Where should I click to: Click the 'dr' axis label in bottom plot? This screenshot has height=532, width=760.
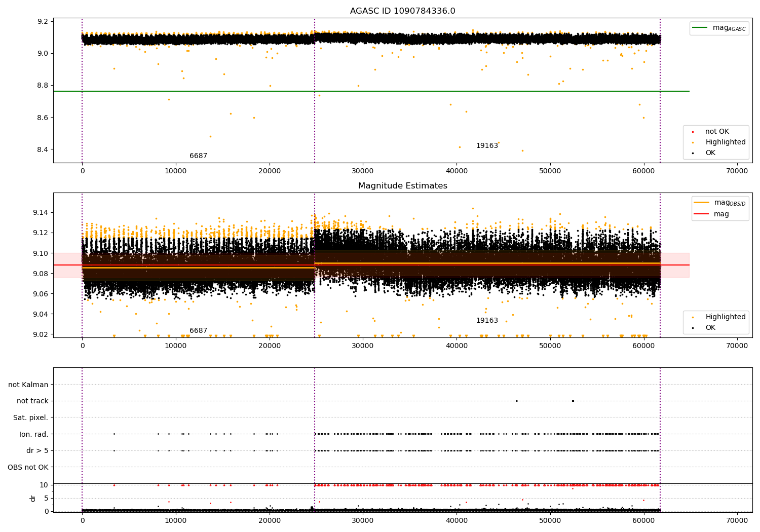pos(33,498)
